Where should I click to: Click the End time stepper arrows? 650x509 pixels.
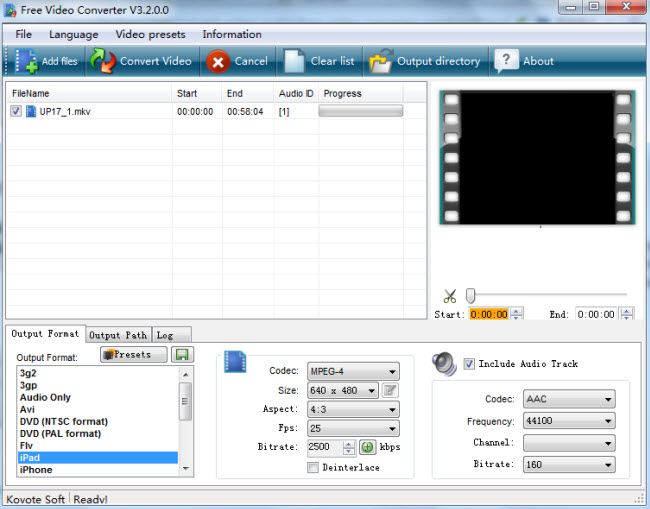627,314
